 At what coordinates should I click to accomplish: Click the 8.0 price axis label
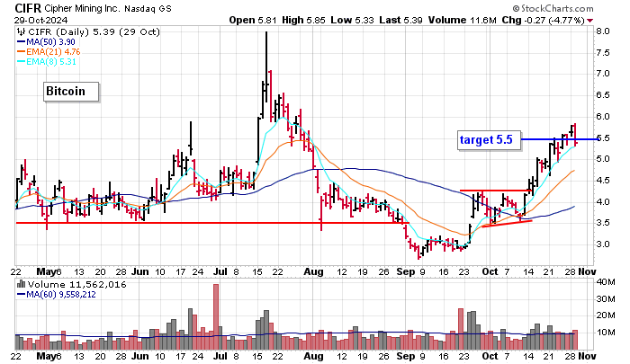click(x=603, y=31)
